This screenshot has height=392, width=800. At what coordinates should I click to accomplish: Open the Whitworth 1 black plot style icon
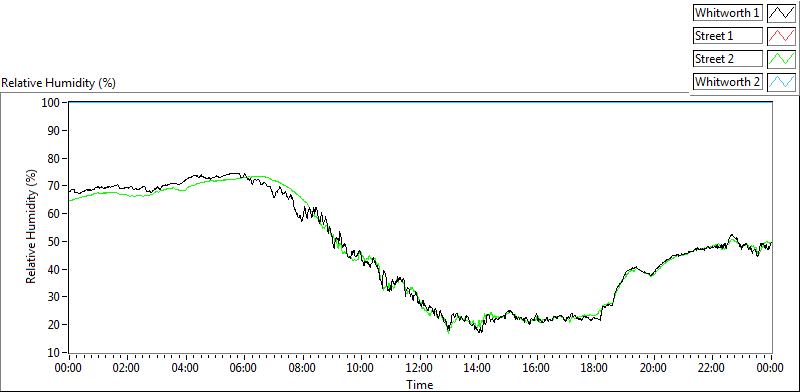781,13
